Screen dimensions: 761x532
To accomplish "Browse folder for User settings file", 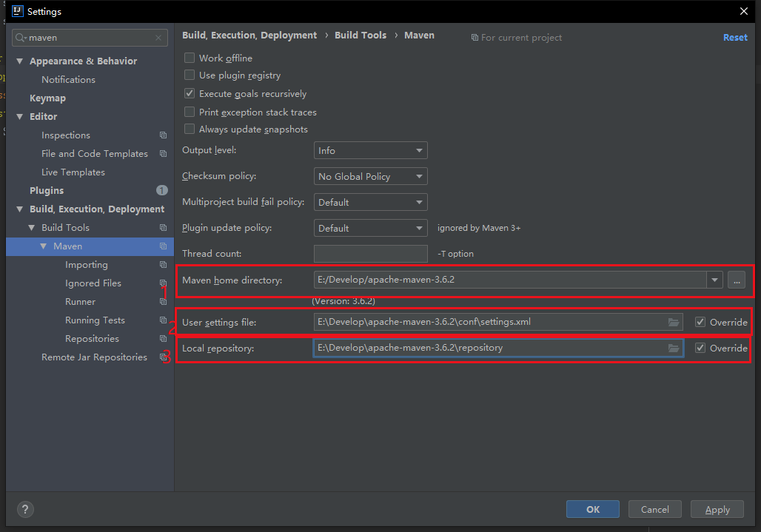I will (674, 322).
